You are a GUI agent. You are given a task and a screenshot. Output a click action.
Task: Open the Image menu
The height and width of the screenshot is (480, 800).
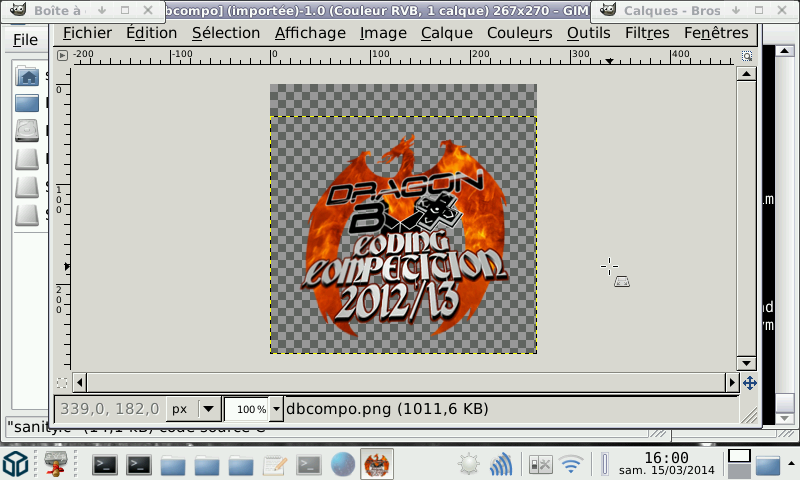tap(383, 33)
